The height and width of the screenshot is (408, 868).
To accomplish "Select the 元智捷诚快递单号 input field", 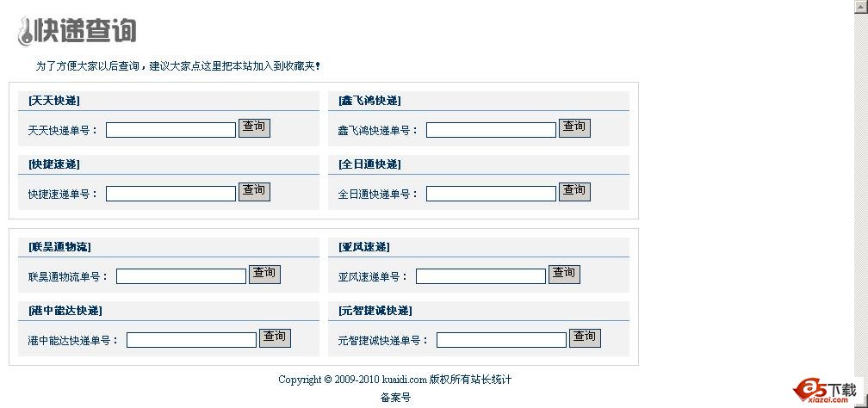I will coord(501,340).
